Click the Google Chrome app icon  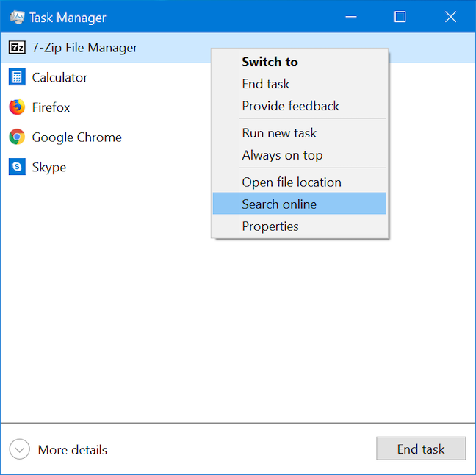(17, 137)
